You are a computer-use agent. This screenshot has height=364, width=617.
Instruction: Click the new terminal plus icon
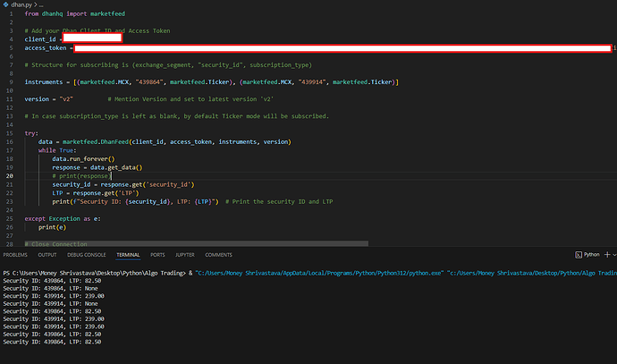[x=607, y=255]
